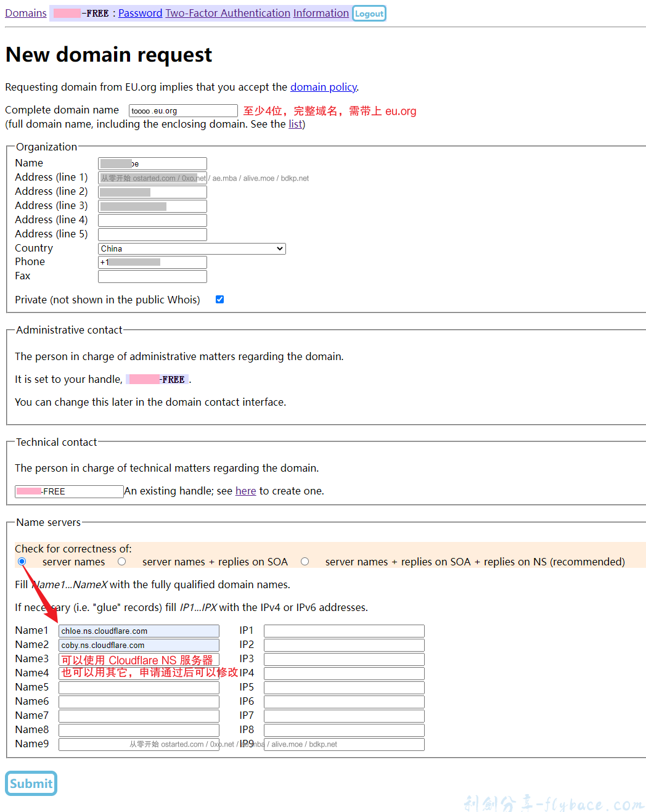646x812 pixels.
Task: Select 'server names + replies on SOA' option
Action: coord(121,562)
